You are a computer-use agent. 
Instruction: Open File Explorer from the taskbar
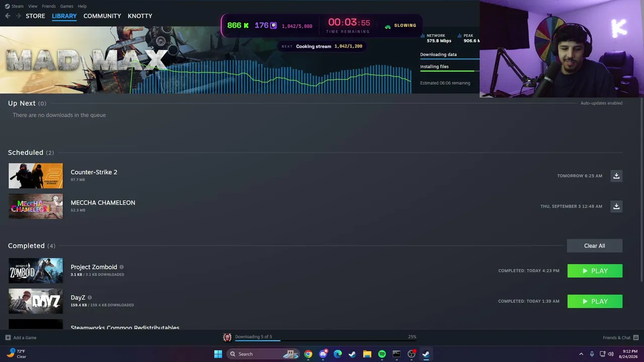point(367,354)
